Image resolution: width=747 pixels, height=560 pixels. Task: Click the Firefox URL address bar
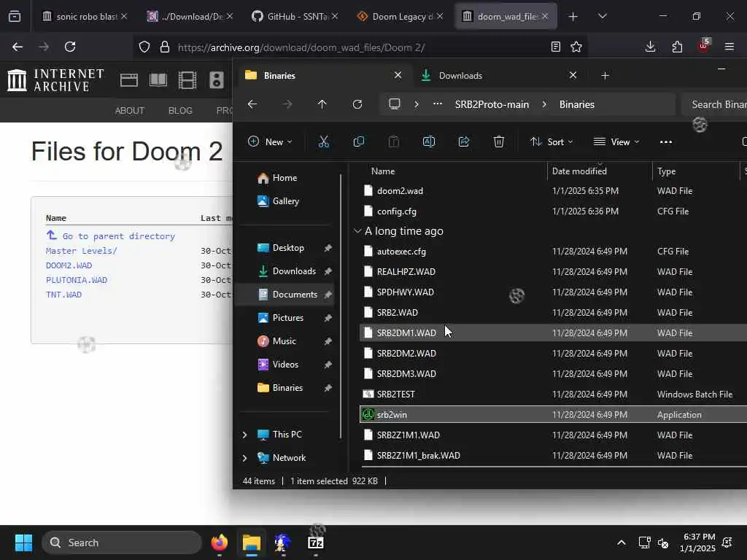[360, 47]
